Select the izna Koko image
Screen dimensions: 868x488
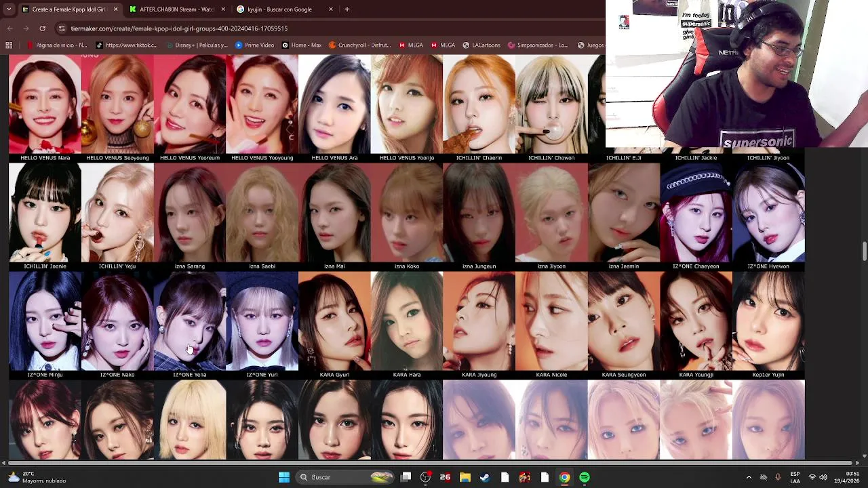point(407,213)
